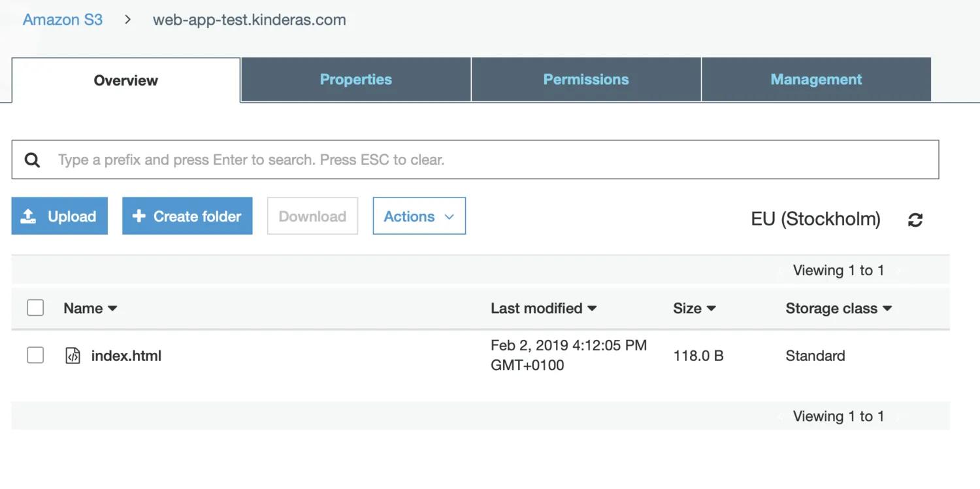980x489 pixels.
Task: Click the next page arrow near Viewing 1 to 1
Action: tap(900, 270)
